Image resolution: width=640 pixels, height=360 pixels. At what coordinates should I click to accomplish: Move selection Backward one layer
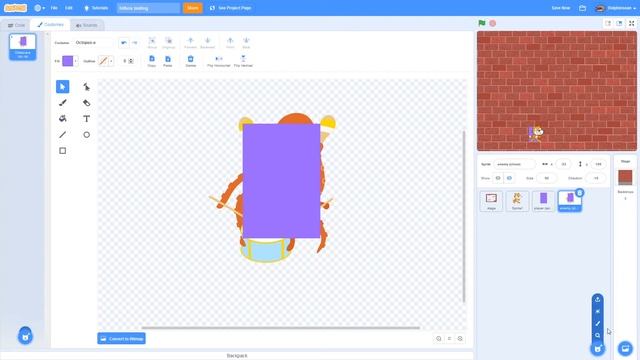coord(207,42)
